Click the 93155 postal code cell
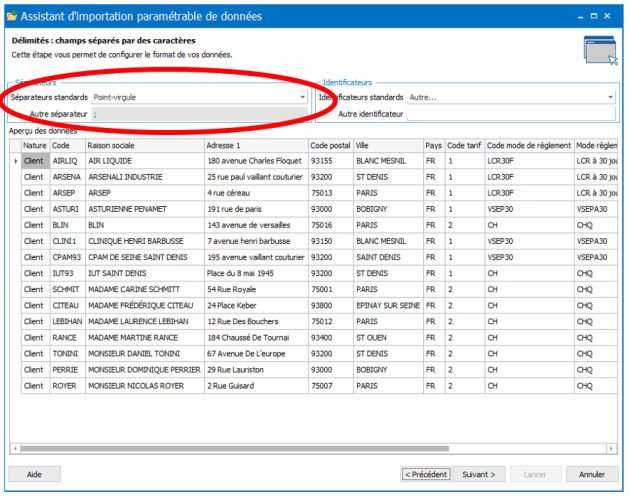The image size is (630, 499). click(x=331, y=161)
